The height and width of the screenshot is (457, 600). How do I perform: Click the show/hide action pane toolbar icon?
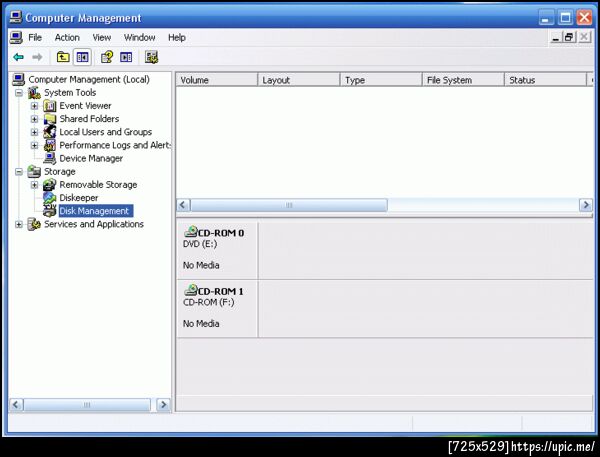point(126,57)
